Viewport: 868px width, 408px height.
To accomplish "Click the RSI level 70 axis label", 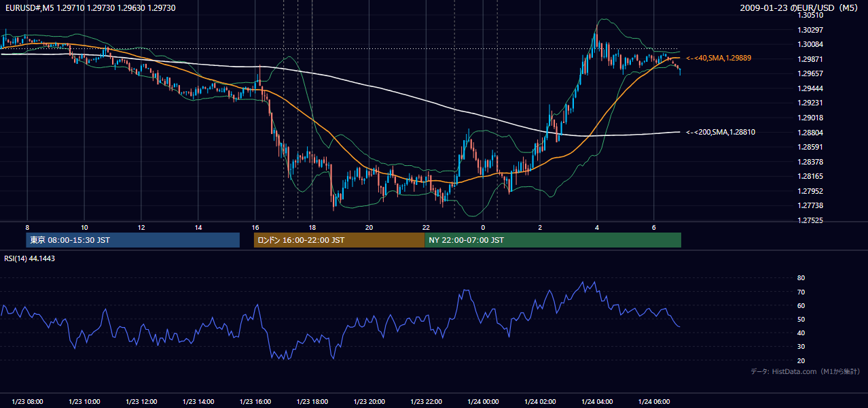I will tap(801, 292).
